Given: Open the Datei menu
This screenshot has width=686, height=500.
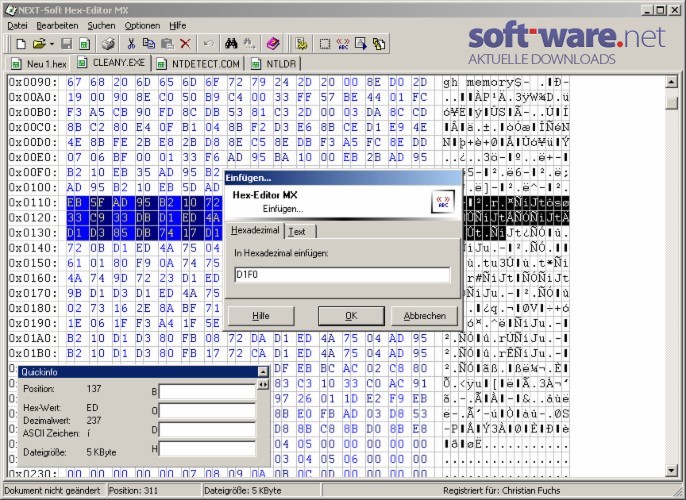Looking at the screenshot, I should tap(17, 26).
